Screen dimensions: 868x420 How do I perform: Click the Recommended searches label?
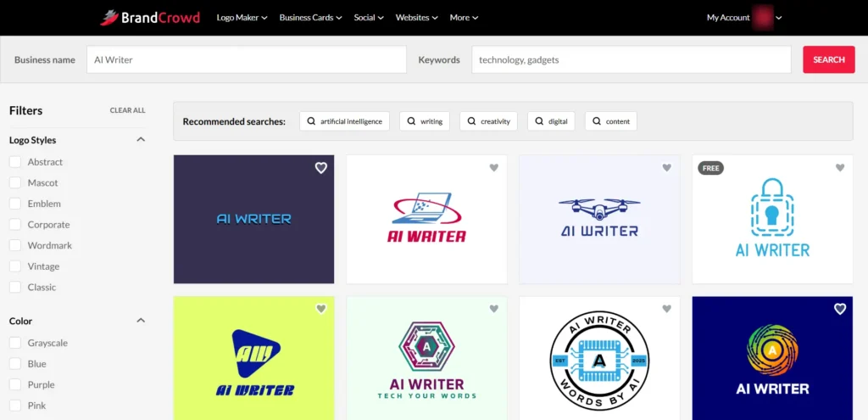(234, 121)
